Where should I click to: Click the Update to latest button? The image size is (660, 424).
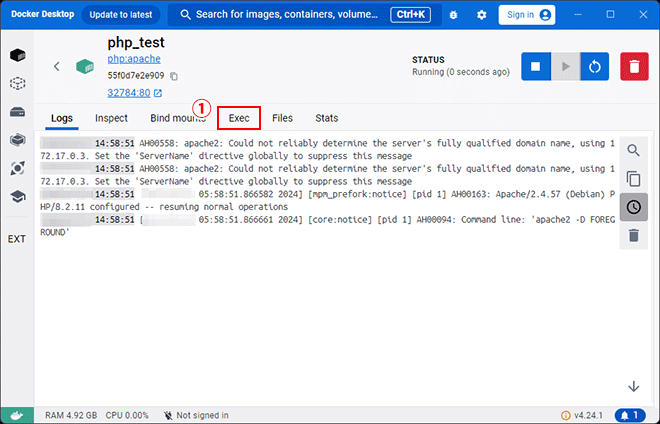(121, 15)
